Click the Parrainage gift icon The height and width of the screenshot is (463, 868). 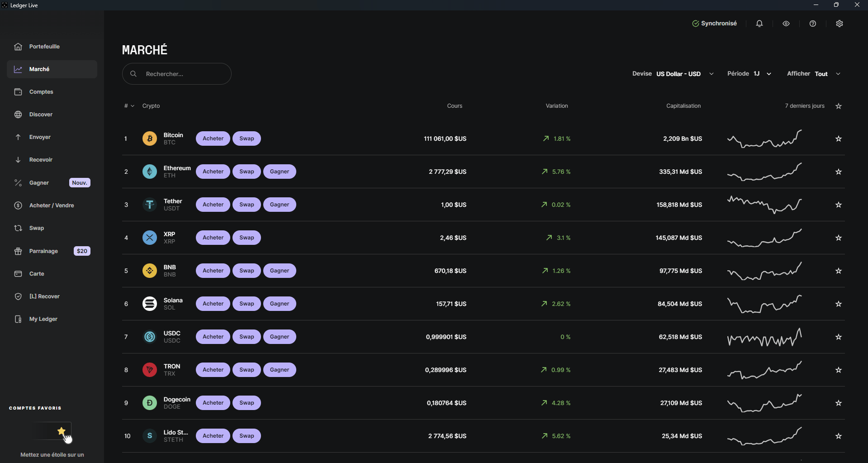click(18, 251)
